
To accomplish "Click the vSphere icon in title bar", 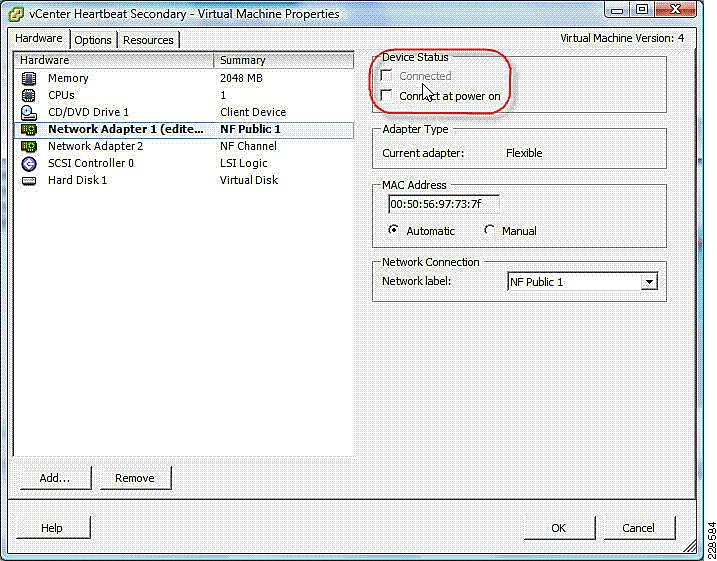I will 16,14.
